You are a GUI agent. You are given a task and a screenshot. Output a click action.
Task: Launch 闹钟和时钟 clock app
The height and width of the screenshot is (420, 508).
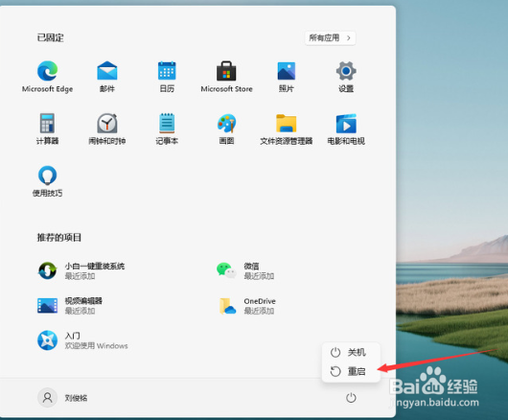point(107,129)
